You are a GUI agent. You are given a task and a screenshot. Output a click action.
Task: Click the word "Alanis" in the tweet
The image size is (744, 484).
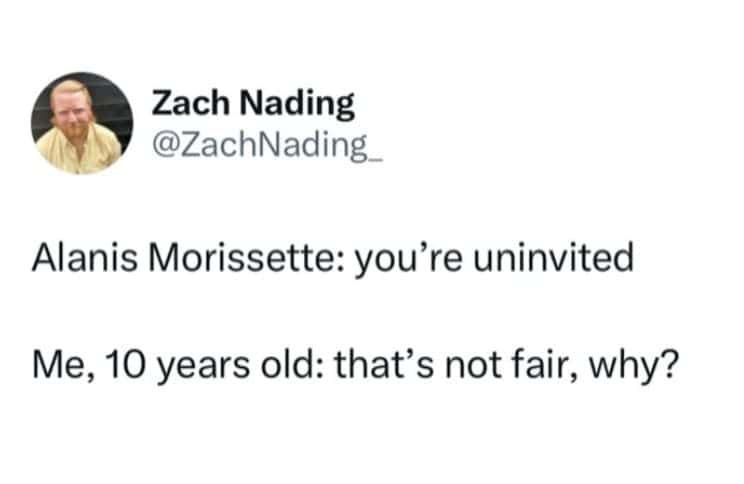pos(81,259)
